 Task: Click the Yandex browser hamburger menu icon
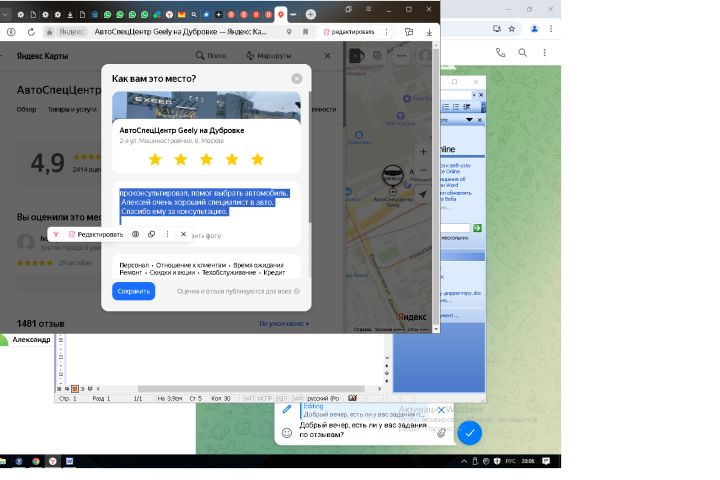(x=369, y=9)
